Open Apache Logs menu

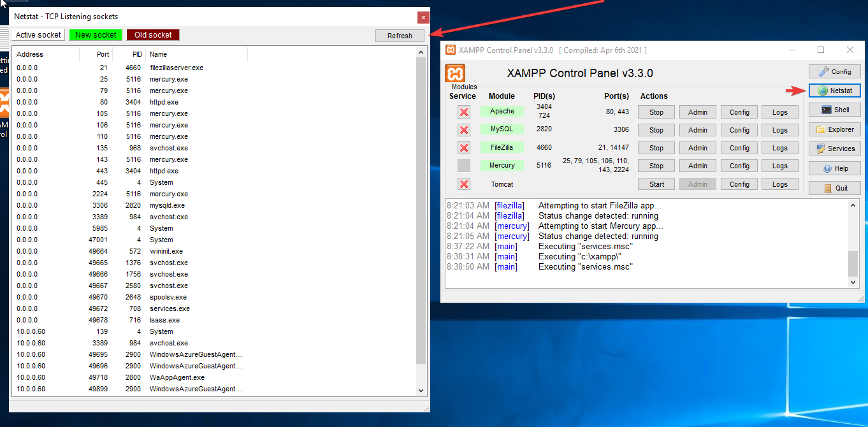(780, 112)
